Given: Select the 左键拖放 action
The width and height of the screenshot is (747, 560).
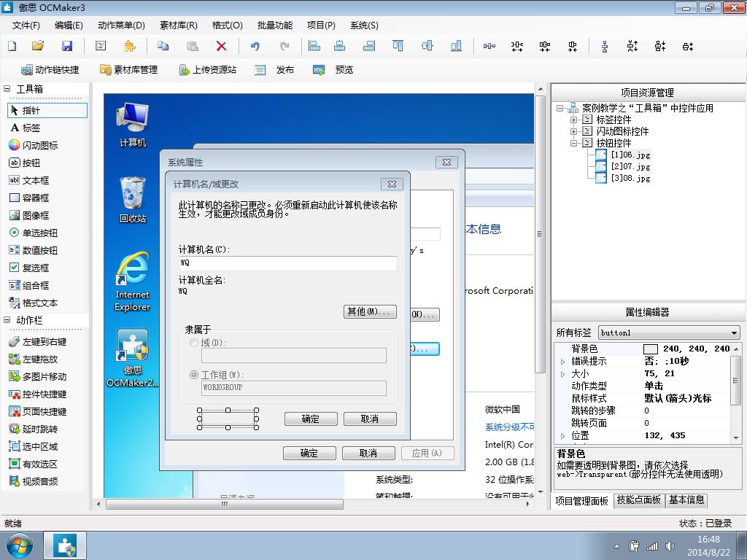Looking at the screenshot, I should (x=34, y=359).
